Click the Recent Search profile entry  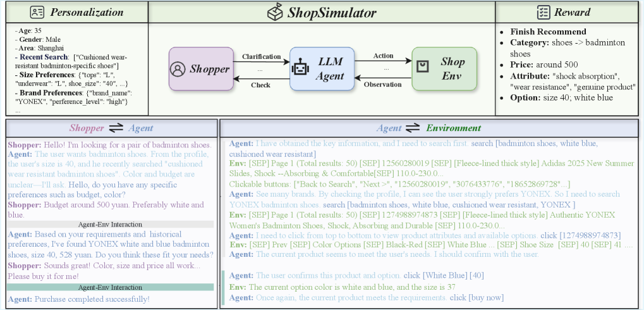(x=72, y=61)
